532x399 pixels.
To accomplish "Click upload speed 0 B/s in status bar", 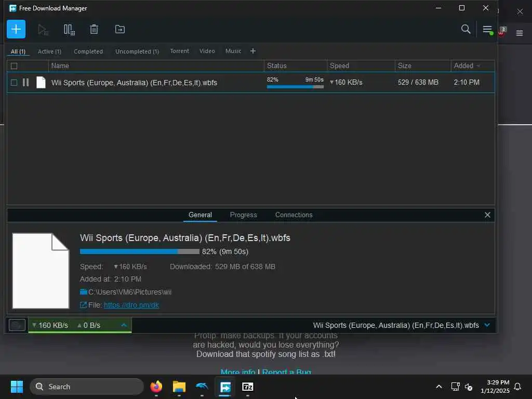I will (x=89, y=325).
